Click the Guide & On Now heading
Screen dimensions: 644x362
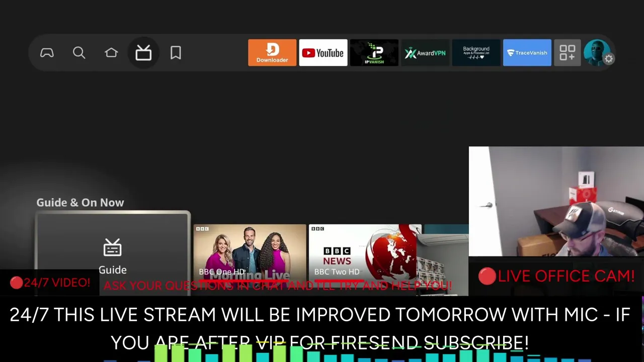coord(80,203)
